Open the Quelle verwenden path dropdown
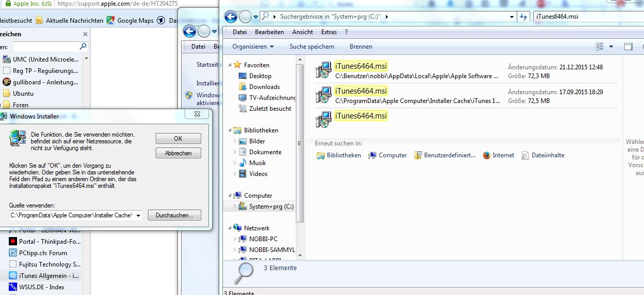 [x=138, y=215]
